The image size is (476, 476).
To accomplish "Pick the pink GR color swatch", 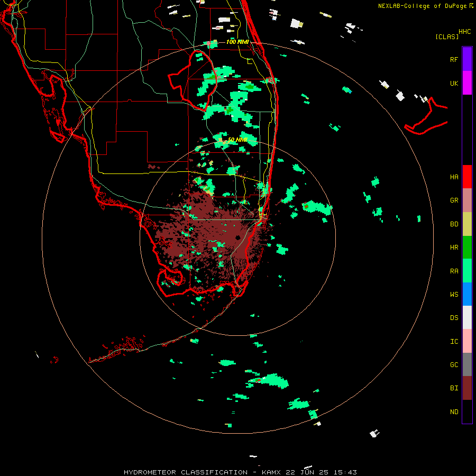I will point(467,200).
